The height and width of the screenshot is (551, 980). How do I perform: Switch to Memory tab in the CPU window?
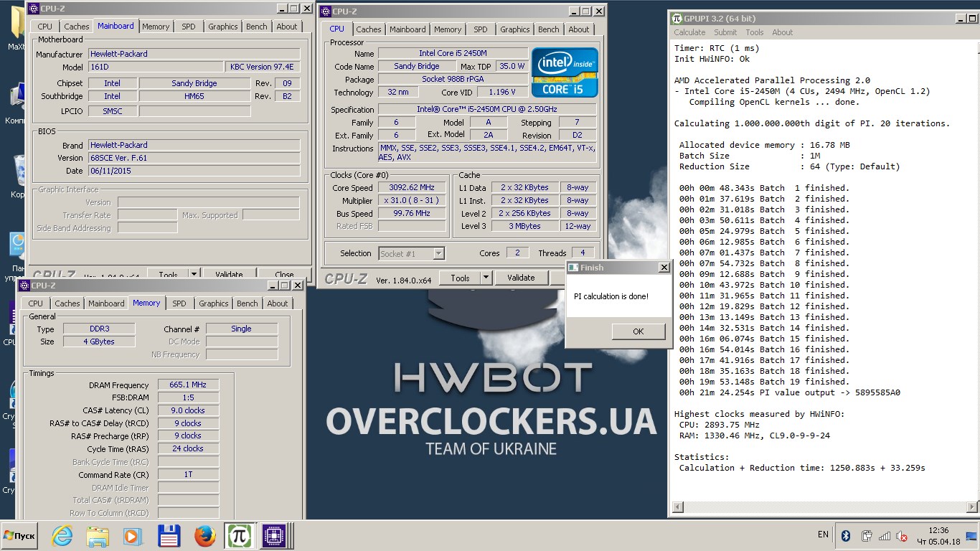point(448,29)
